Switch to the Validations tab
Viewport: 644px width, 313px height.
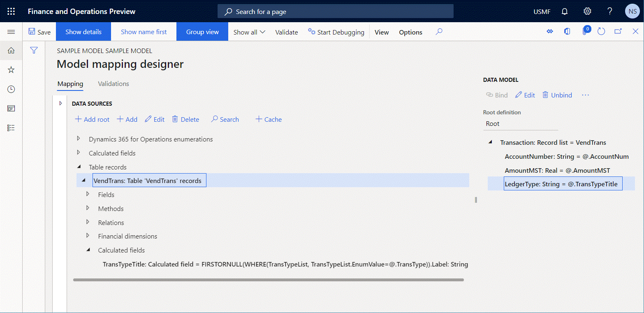pyautogui.click(x=114, y=83)
